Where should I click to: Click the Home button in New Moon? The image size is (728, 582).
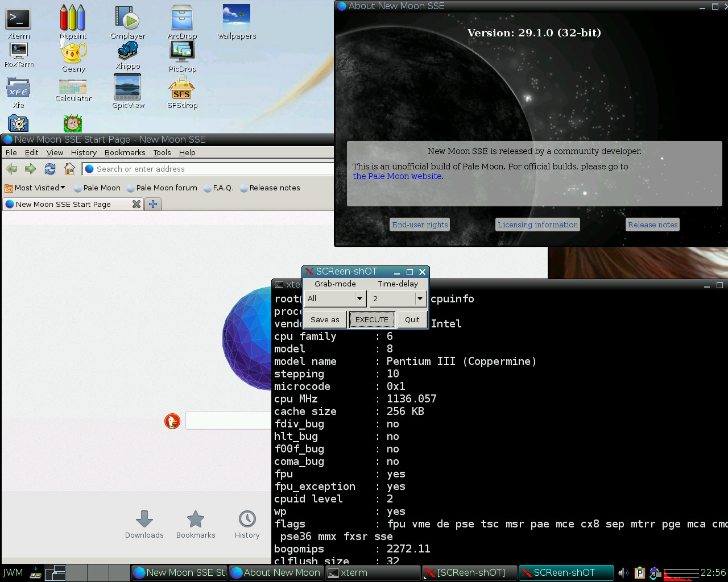69,168
